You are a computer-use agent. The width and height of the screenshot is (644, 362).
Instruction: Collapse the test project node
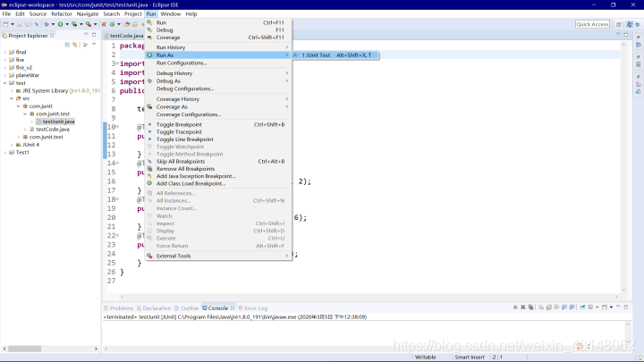click(5, 83)
